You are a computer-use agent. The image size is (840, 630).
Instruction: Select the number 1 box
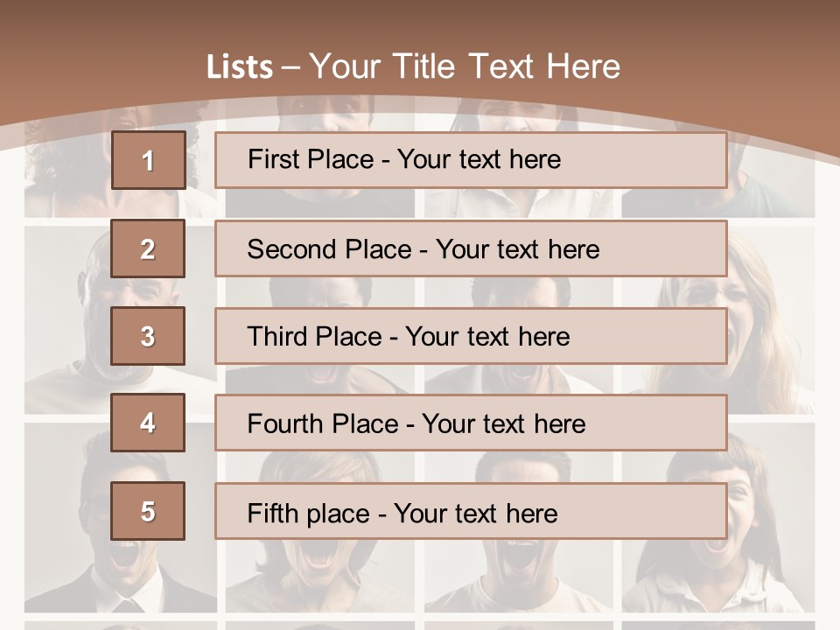[x=149, y=160]
